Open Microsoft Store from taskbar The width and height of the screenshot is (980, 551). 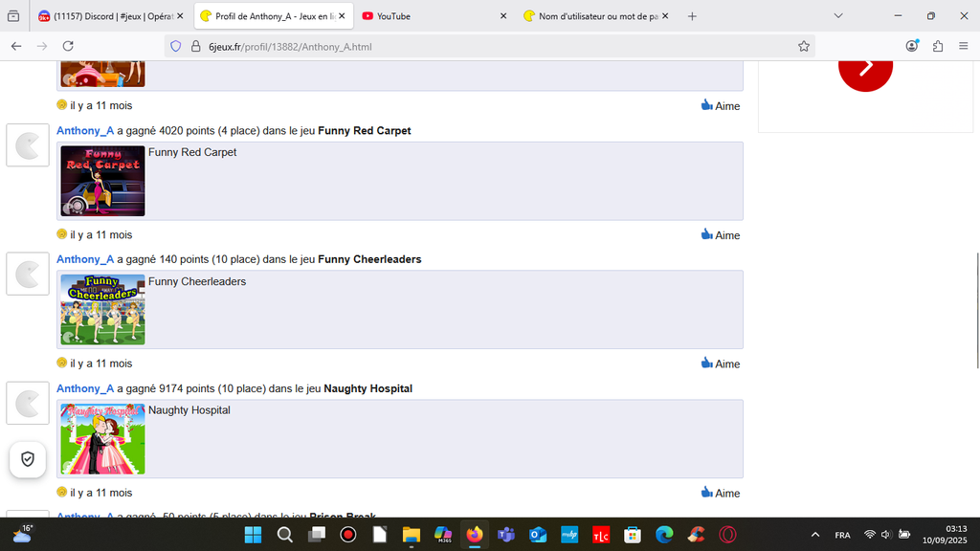(633, 535)
